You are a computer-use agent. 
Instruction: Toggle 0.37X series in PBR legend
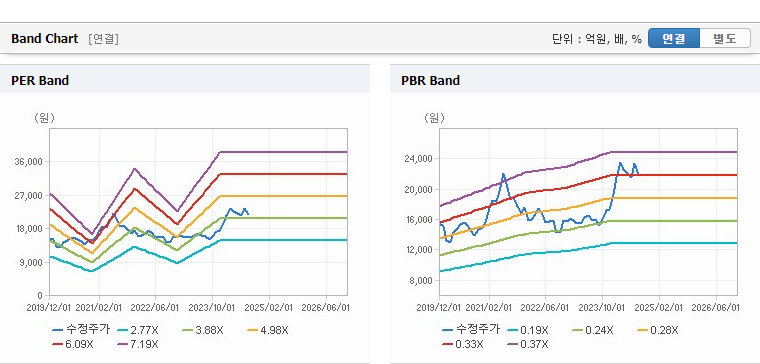(528, 344)
